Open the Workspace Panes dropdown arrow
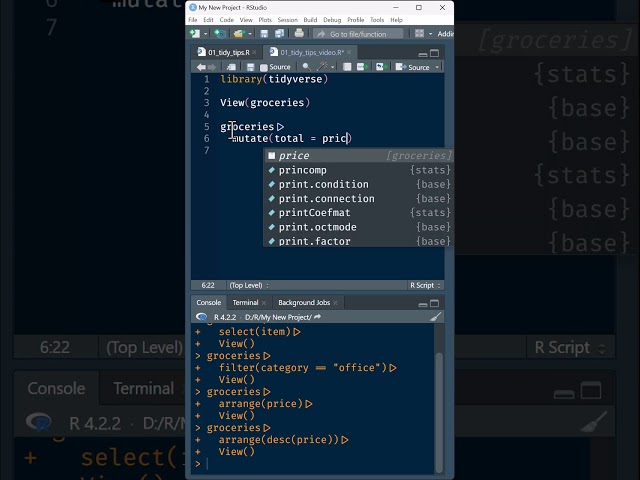 [430, 34]
